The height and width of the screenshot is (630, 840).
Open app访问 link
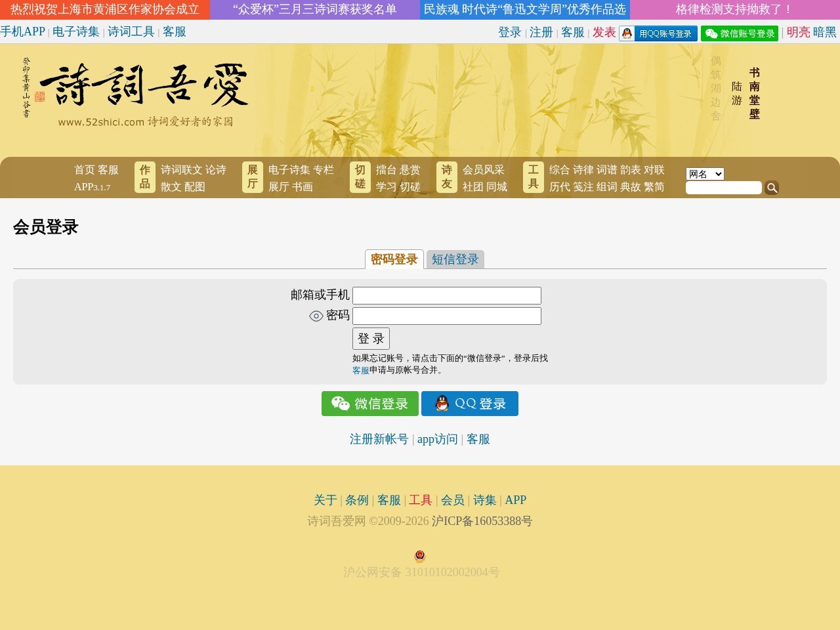point(438,439)
